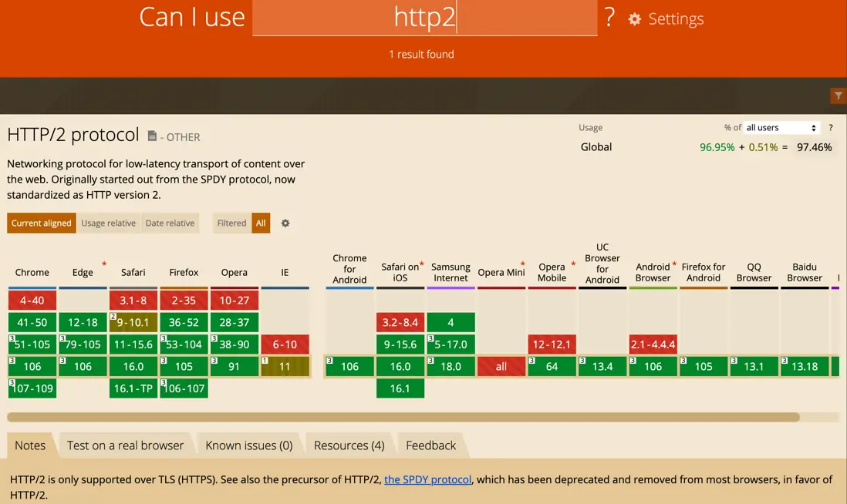This screenshot has height=504, width=847.
Task: Open the 'all users' usage dropdown
Action: [x=781, y=128]
